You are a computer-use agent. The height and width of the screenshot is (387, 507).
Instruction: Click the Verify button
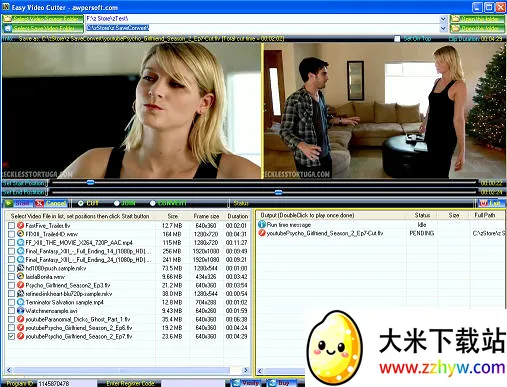point(246,383)
